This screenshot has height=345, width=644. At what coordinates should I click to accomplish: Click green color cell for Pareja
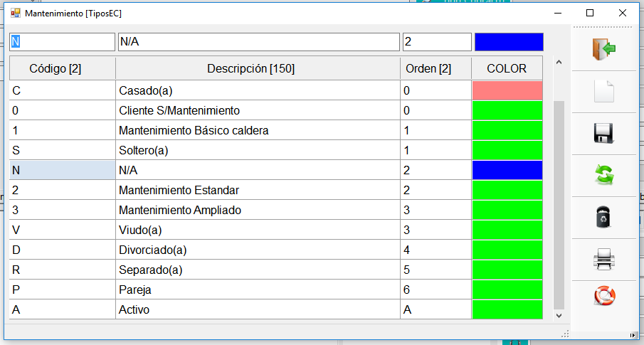tap(507, 290)
